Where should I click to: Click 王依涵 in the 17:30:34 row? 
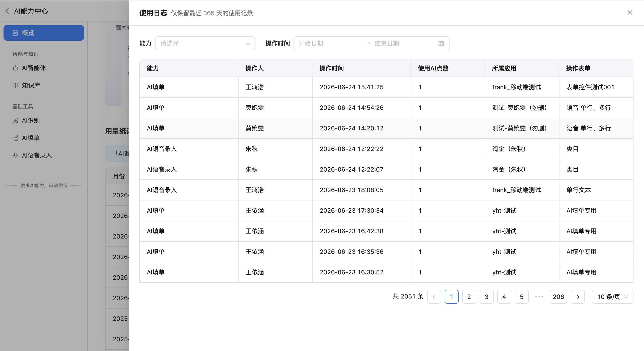255,211
